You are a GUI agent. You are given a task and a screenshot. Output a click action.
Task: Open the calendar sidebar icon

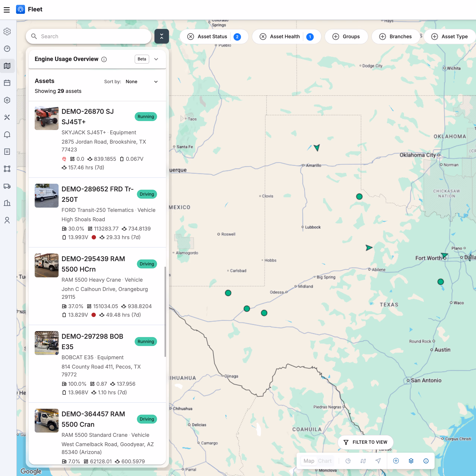pyautogui.click(x=7, y=83)
